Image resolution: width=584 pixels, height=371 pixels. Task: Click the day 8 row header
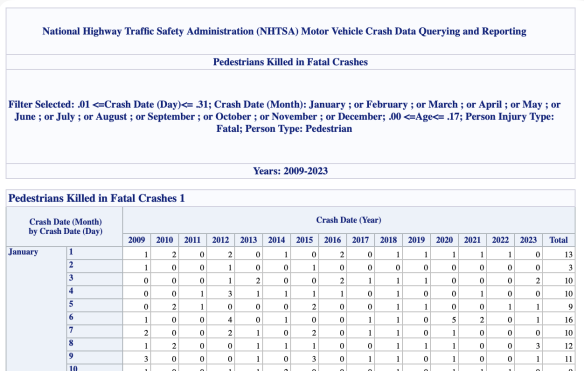[x=95, y=344]
